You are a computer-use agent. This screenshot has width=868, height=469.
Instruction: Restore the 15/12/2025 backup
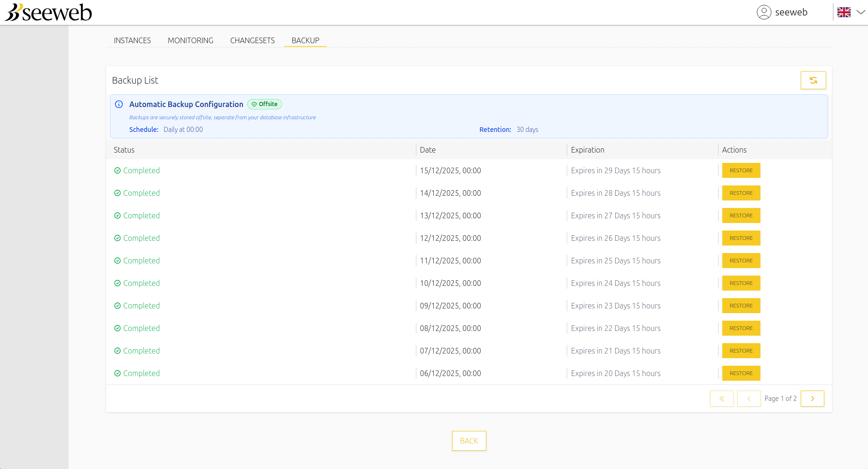pyautogui.click(x=741, y=170)
